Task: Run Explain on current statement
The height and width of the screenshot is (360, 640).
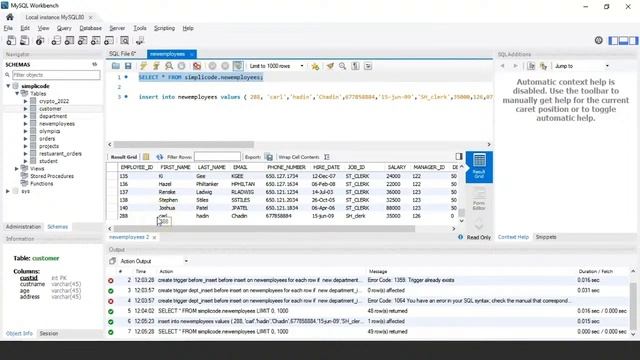Action: (x=169, y=66)
